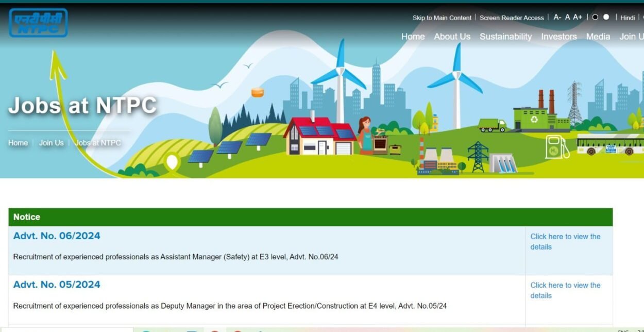The image size is (644, 332).
Task: Decrease font size with A- button
Action: (x=557, y=17)
